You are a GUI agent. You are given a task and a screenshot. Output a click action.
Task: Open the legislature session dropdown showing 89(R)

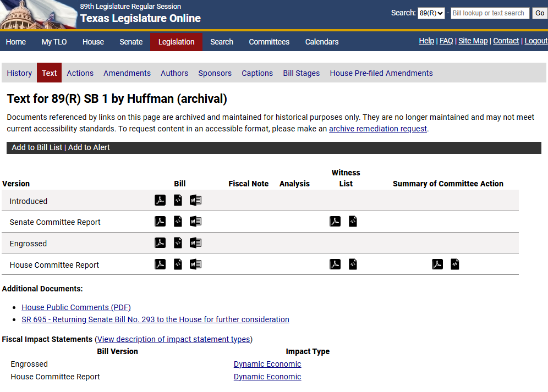coord(431,13)
